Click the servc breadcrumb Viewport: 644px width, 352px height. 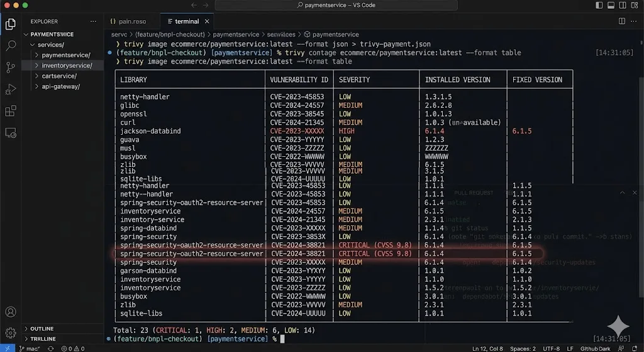pyautogui.click(x=119, y=35)
